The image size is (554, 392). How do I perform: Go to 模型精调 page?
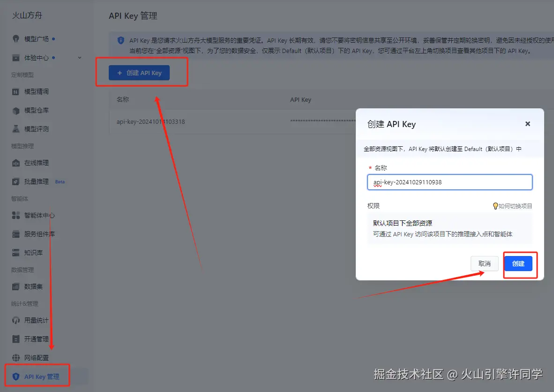pos(37,91)
